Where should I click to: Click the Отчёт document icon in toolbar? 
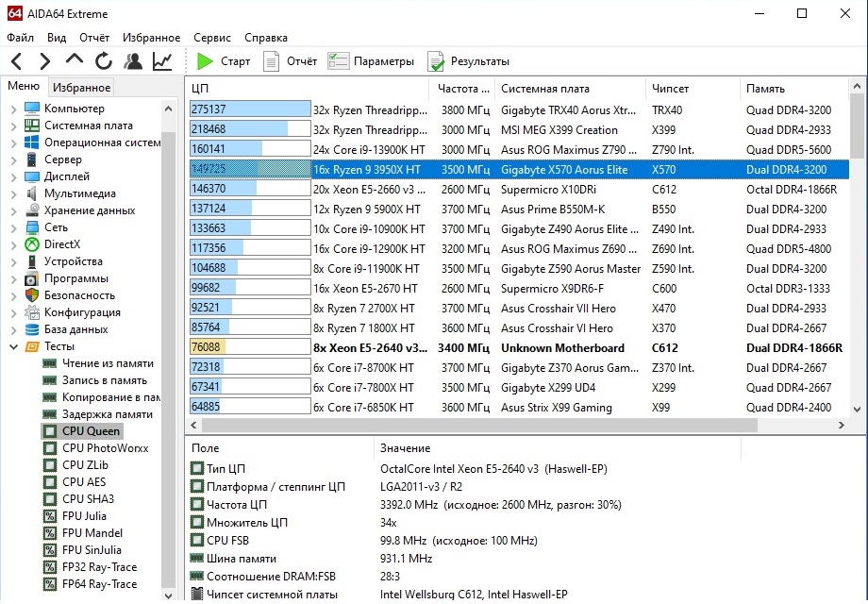click(x=271, y=61)
